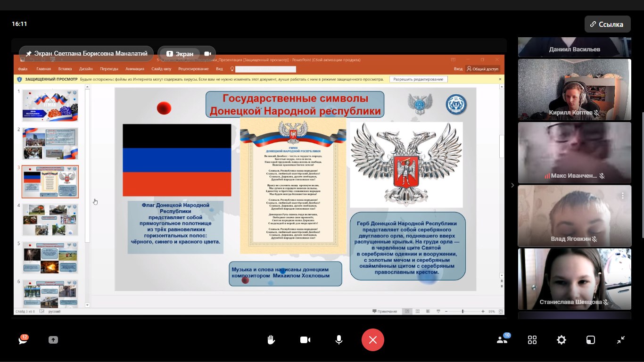Open call settings gear
This screenshot has width=644, height=362.
(x=561, y=340)
